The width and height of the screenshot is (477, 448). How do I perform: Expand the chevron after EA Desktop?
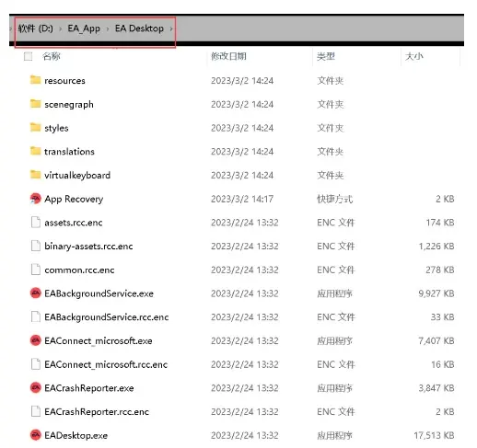tap(171, 29)
